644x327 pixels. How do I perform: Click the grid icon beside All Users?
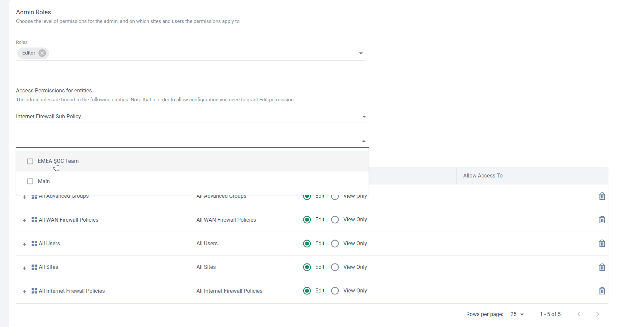point(34,243)
